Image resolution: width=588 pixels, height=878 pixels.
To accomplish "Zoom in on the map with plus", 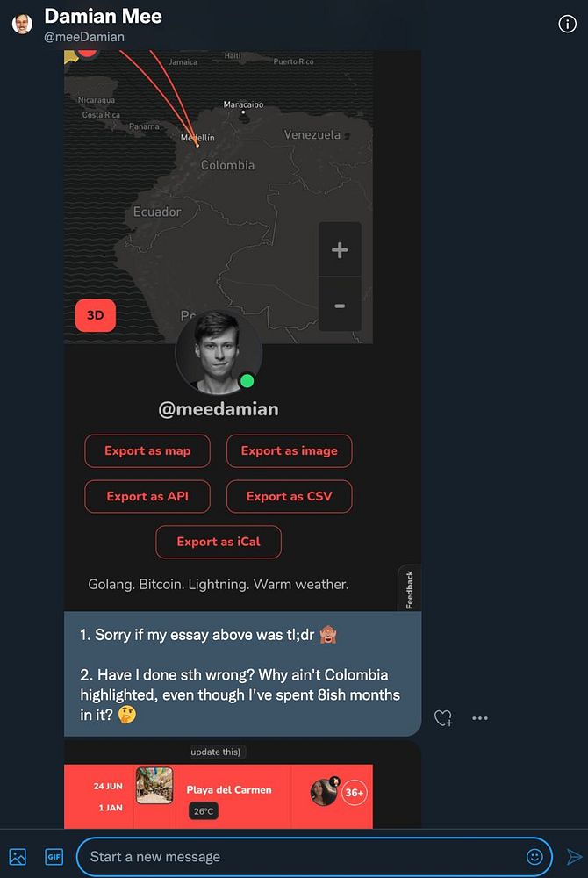I will tap(340, 249).
